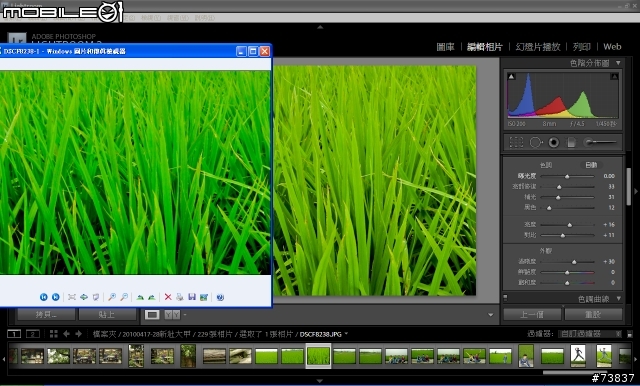Click filmstrip Go Forward arrow

(79, 334)
